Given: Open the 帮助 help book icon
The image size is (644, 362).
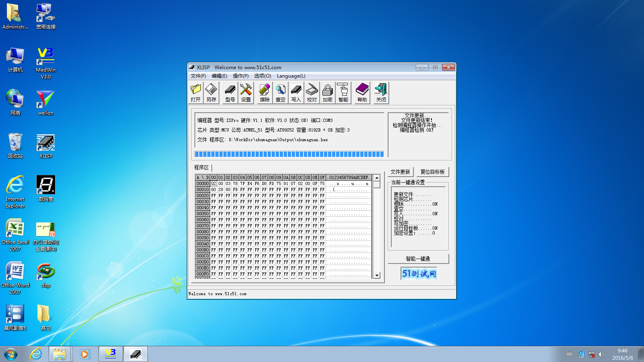Looking at the screenshot, I should click(x=362, y=93).
